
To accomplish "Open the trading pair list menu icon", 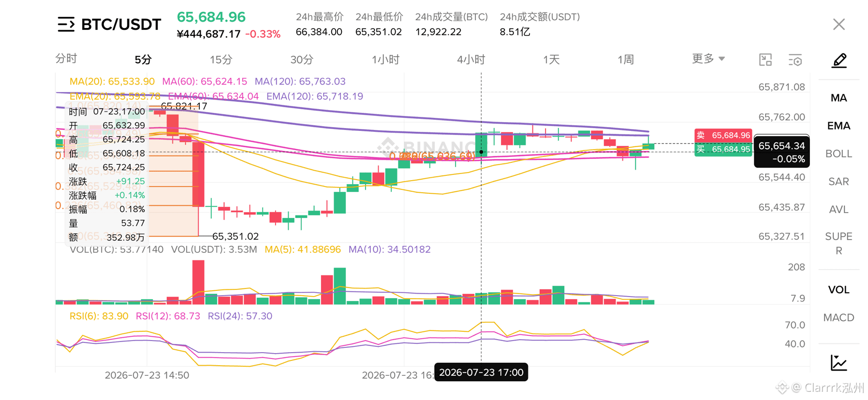I will click(x=66, y=24).
